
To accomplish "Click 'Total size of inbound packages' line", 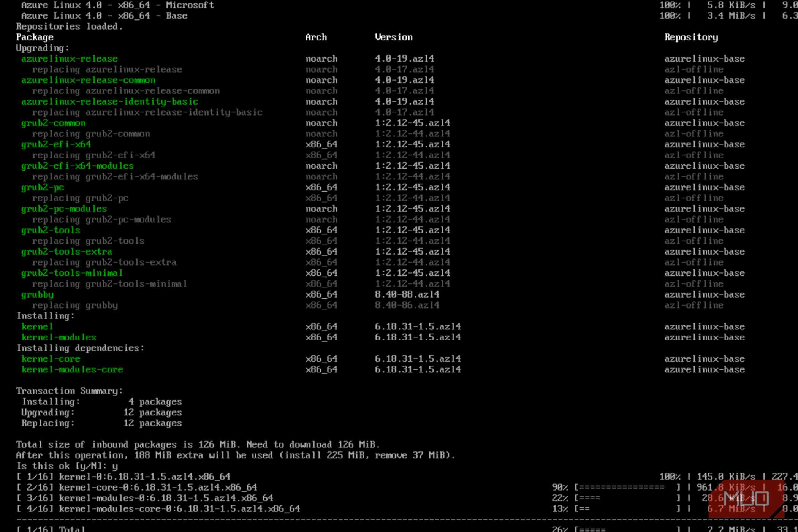I will (198, 445).
